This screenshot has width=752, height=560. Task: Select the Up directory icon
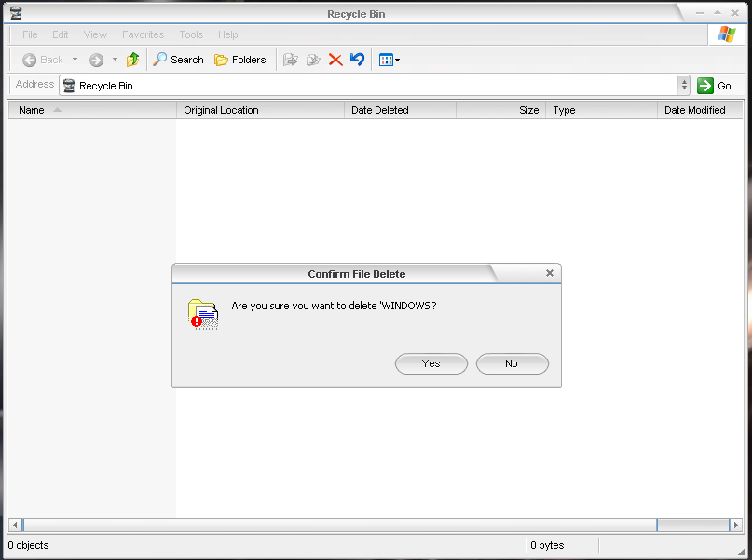point(132,59)
